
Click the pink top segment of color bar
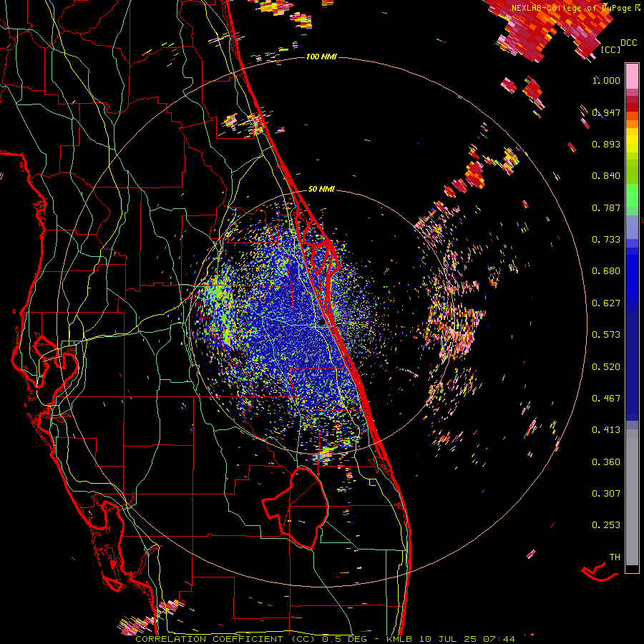tap(632, 76)
